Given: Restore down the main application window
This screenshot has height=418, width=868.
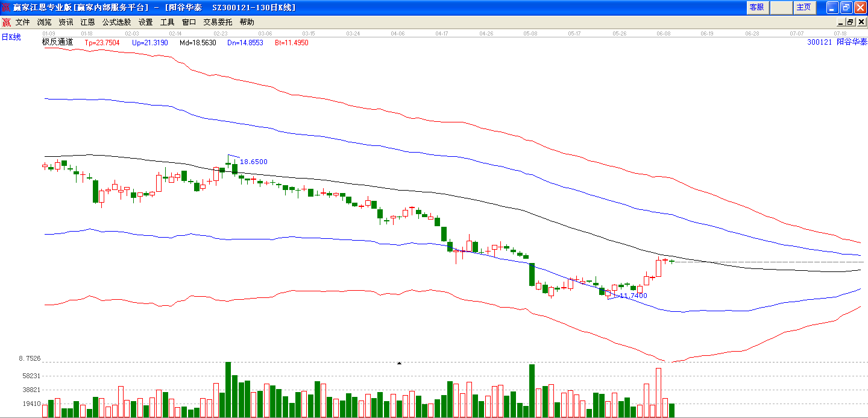Looking at the screenshot, I should pos(846,7).
